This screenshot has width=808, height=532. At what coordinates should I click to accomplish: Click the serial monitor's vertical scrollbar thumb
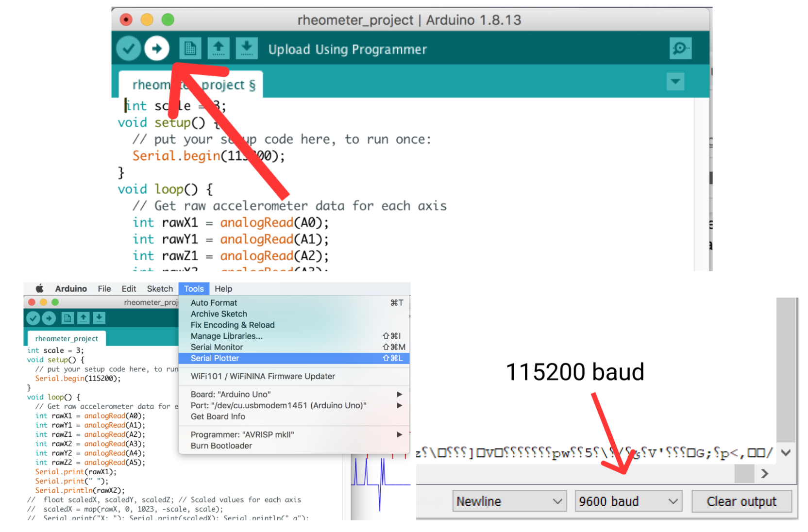tap(786, 369)
